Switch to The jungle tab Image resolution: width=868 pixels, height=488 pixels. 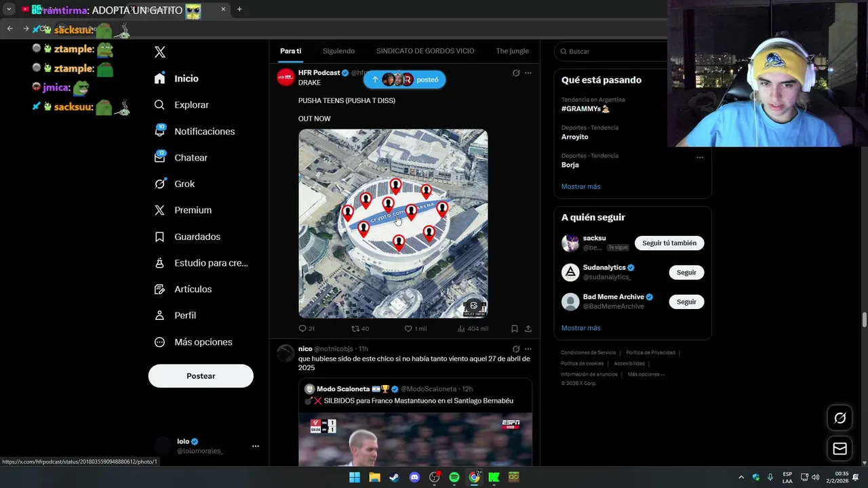click(x=512, y=51)
